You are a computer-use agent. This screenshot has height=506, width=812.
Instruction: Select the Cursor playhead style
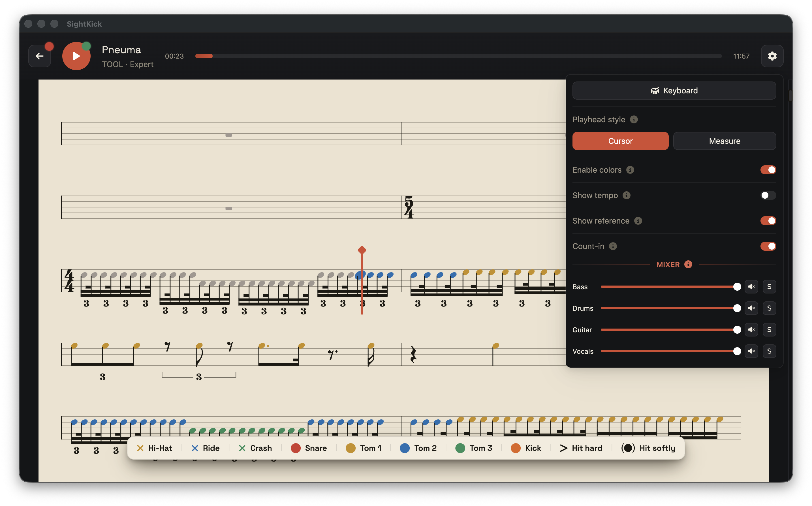pos(620,141)
